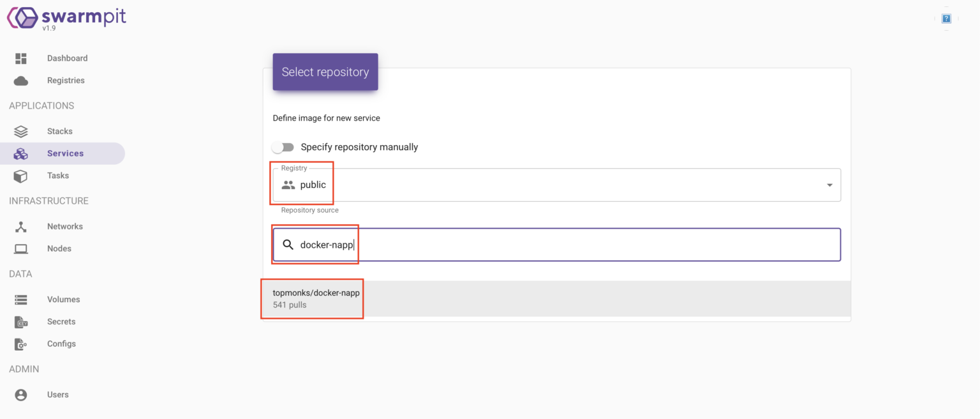Open the Volumes storage icon
980x419 pixels.
click(x=21, y=300)
